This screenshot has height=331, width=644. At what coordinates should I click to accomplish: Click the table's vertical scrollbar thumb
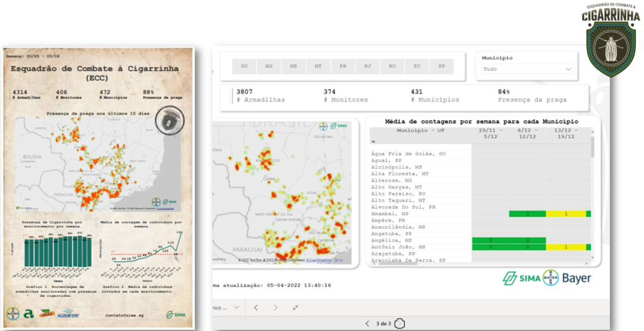pyautogui.click(x=592, y=147)
